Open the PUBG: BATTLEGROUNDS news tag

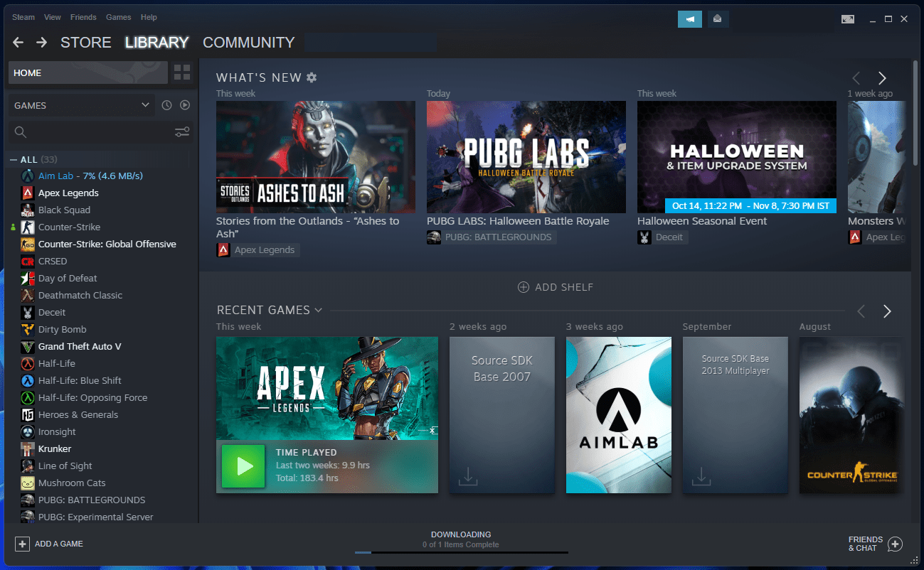(x=492, y=237)
